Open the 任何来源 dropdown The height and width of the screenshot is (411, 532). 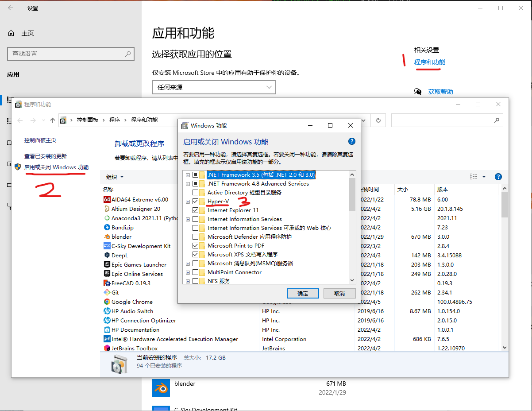pos(214,87)
